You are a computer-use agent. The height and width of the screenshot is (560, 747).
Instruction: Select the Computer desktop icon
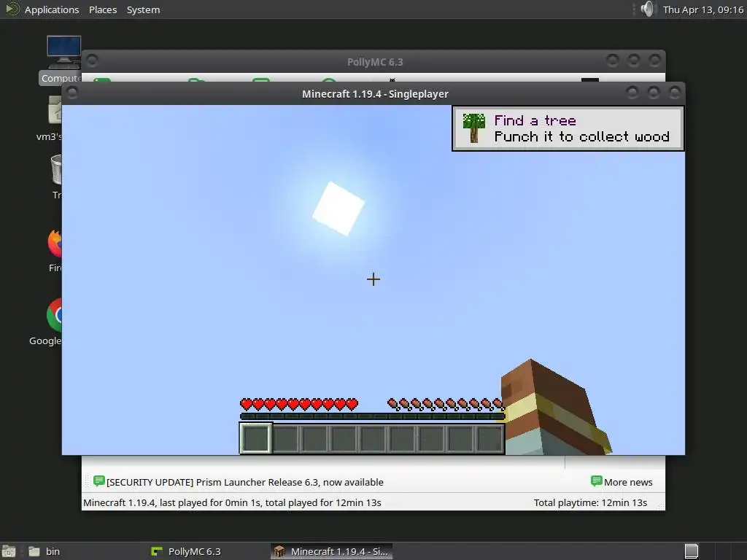(x=61, y=61)
